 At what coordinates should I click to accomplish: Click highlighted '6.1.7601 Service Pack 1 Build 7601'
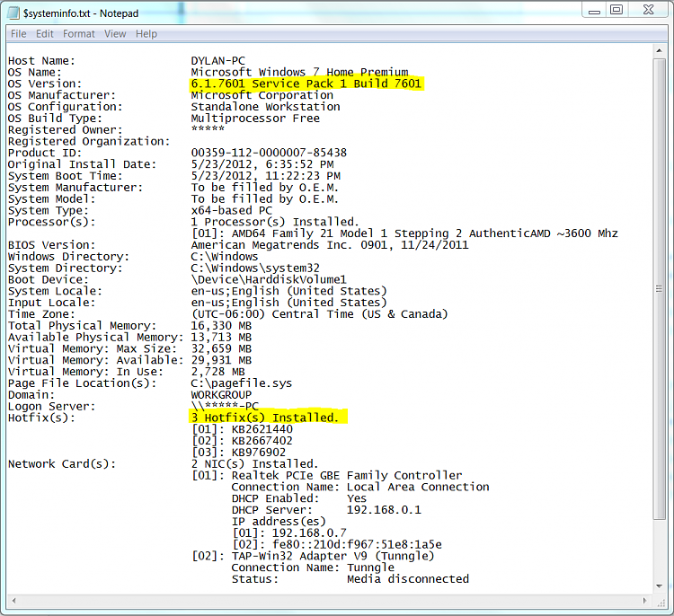[x=306, y=84]
